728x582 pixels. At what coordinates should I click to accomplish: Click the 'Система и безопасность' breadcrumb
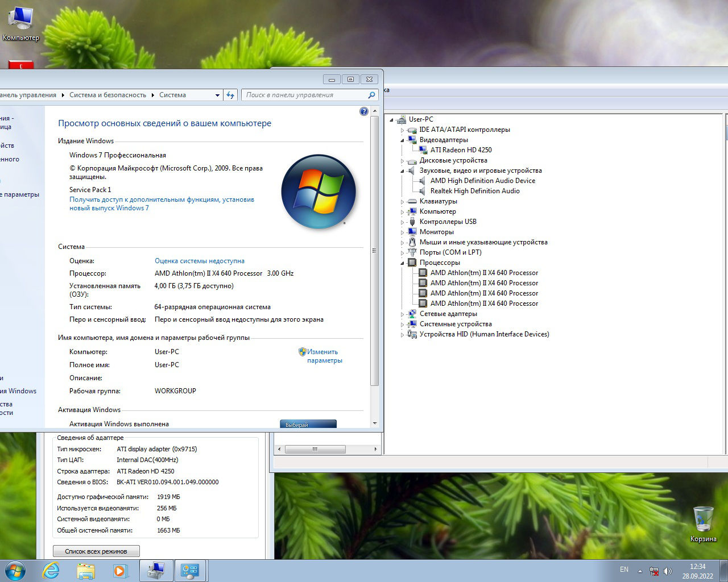coord(107,95)
